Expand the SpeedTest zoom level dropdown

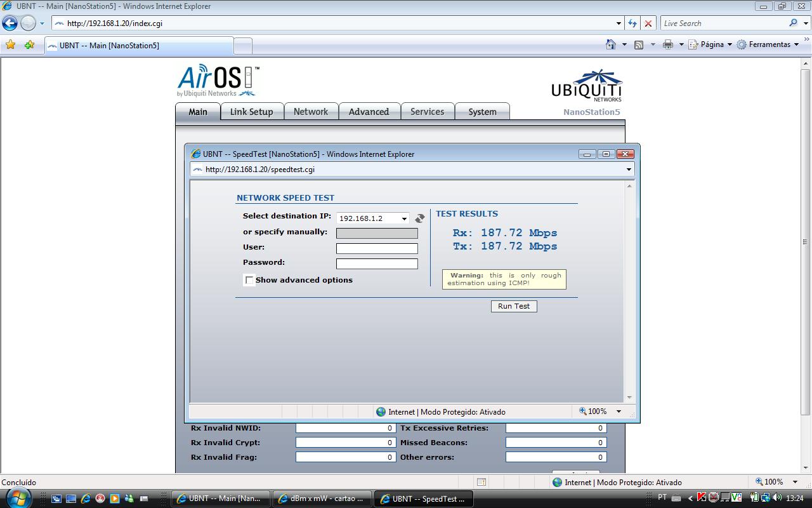point(619,411)
